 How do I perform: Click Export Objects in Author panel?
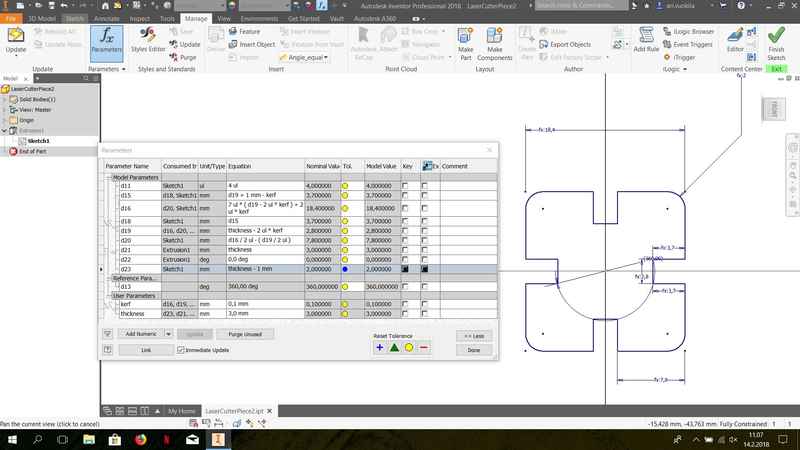(x=565, y=44)
